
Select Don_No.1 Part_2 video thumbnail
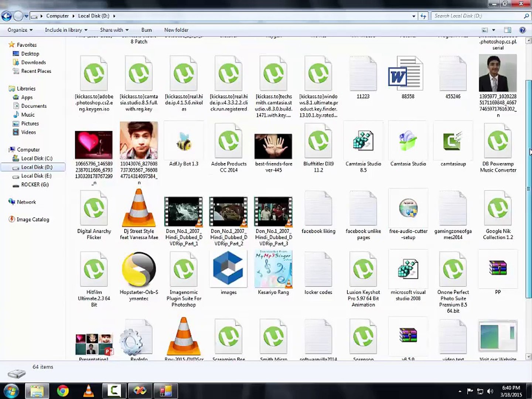(228, 211)
